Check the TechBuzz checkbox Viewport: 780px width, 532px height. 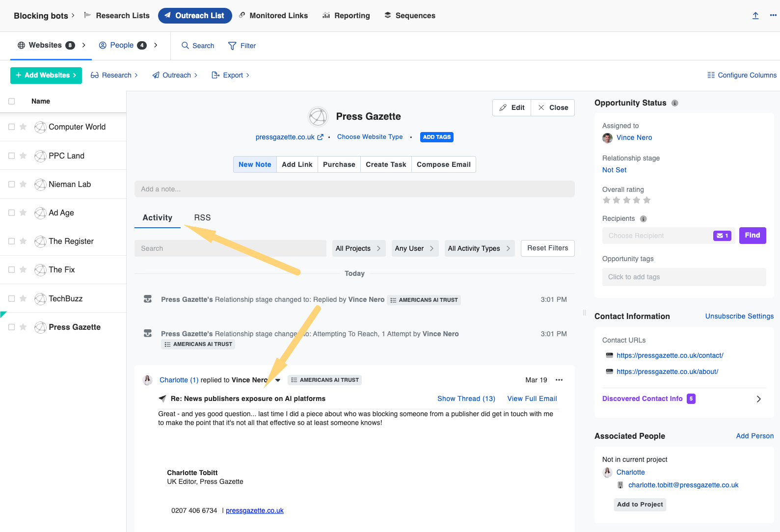coord(12,299)
